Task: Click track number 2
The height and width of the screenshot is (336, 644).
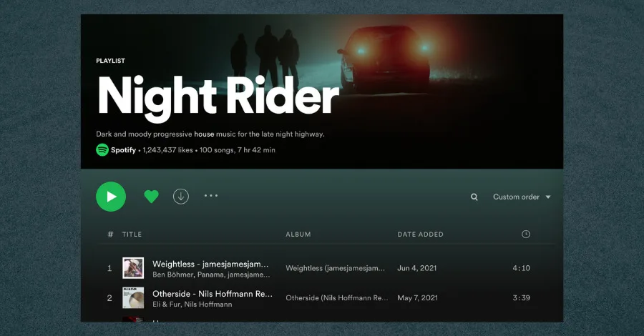Action: point(109,298)
